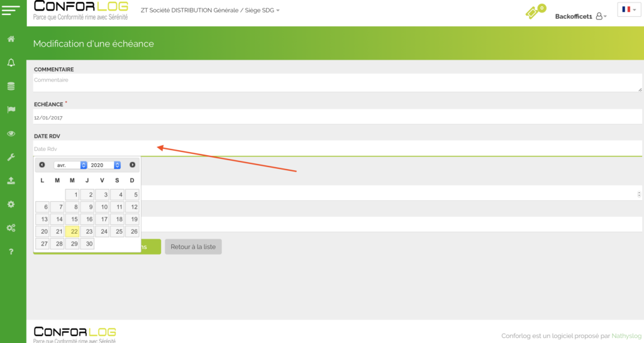Click the green ticket icon in header
Screen dimensions: 644x343
click(x=534, y=13)
